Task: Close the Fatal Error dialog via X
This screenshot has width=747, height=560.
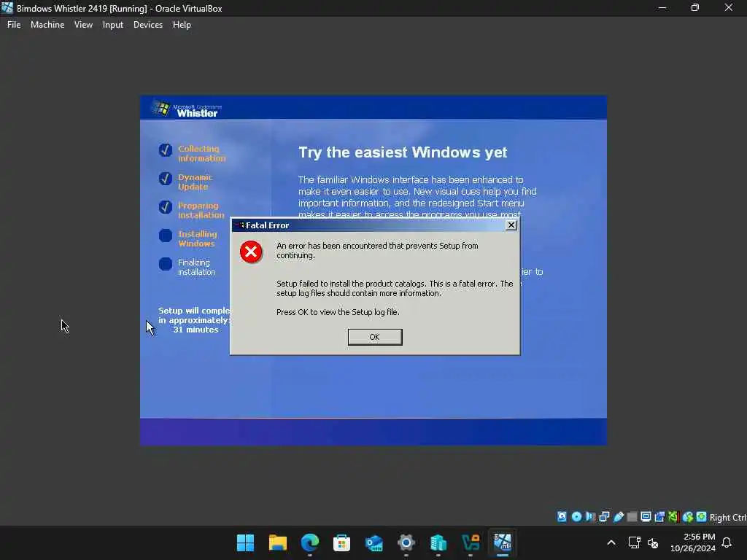Action: coord(511,225)
